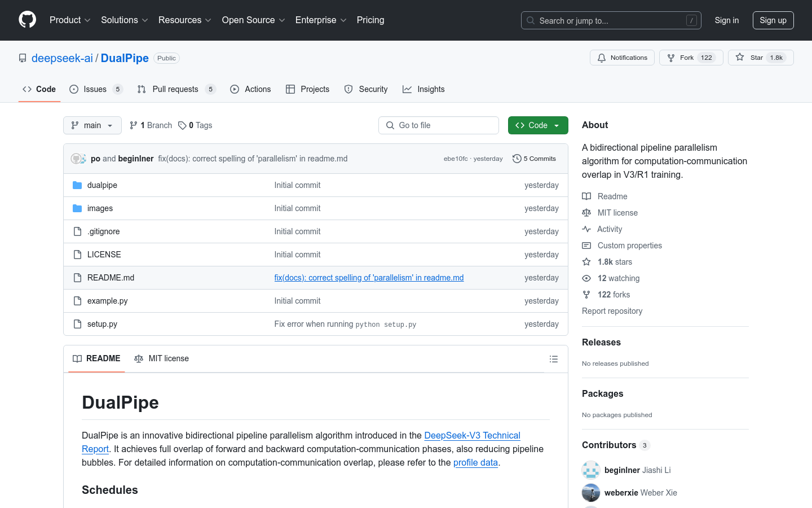The image size is (812, 508).
Task: Open the main branch selector dropdown
Action: [x=92, y=125]
